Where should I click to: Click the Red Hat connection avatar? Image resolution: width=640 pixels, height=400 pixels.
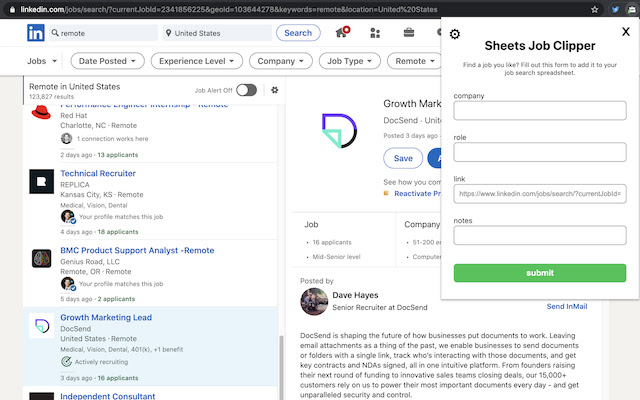(67, 138)
